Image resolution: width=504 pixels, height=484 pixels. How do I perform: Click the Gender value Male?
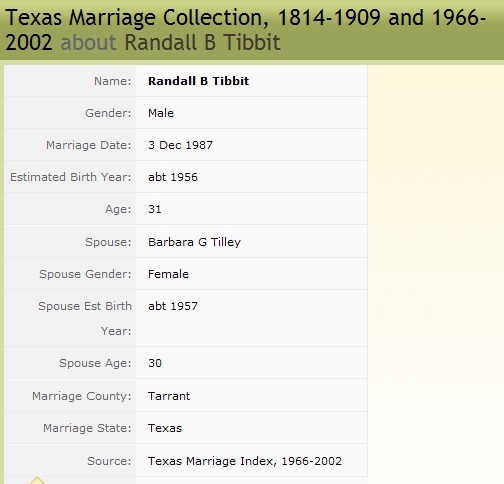pos(161,113)
